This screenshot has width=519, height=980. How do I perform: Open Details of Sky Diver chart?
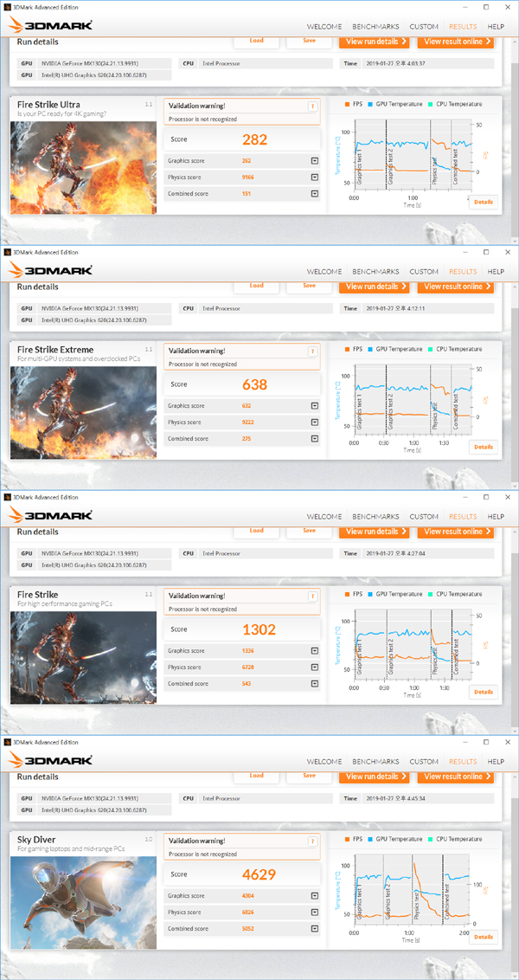[484, 937]
